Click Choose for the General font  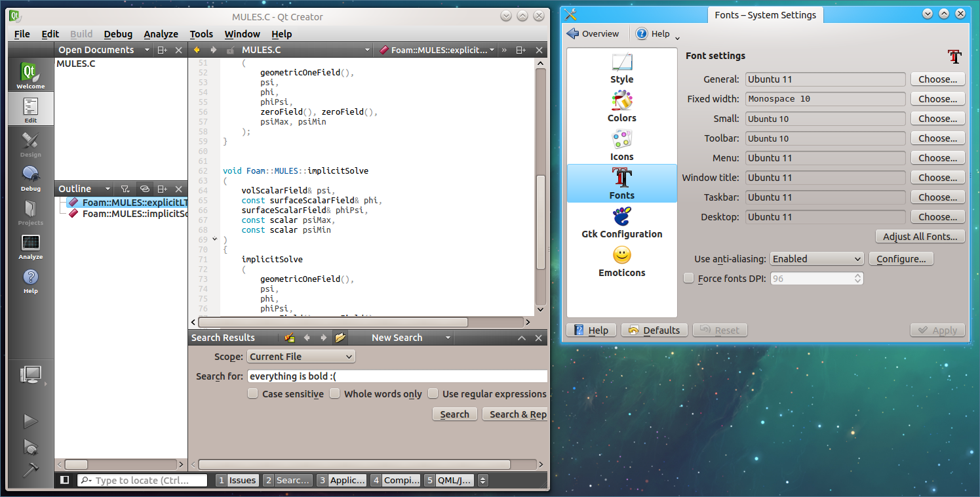point(937,79)
